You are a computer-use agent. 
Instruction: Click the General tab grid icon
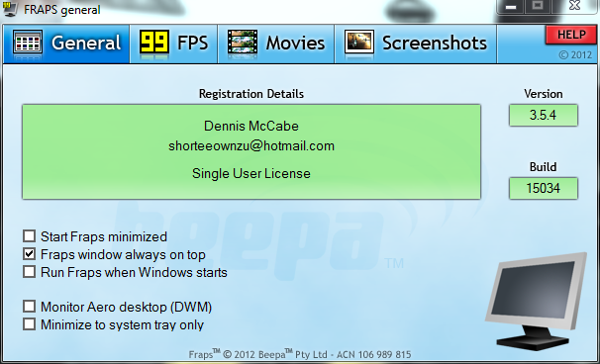pos(28,42)
